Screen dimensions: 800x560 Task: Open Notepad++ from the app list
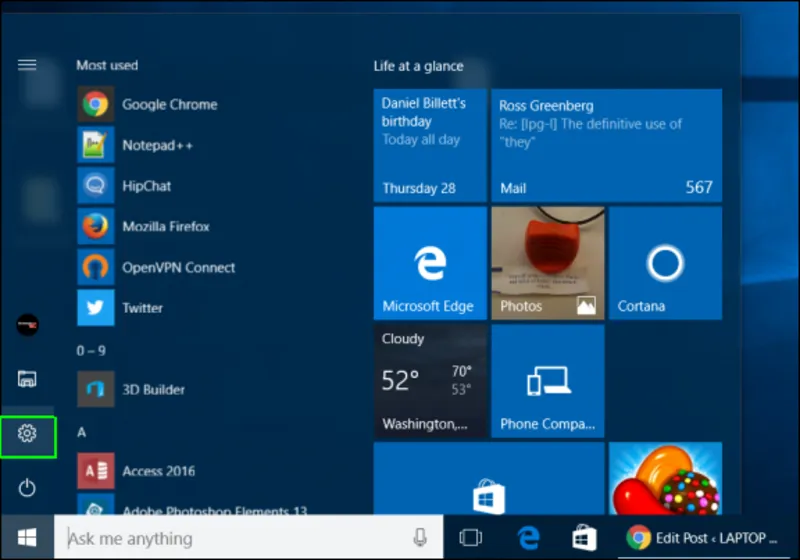pyautogui.click(x=157, y=145)
